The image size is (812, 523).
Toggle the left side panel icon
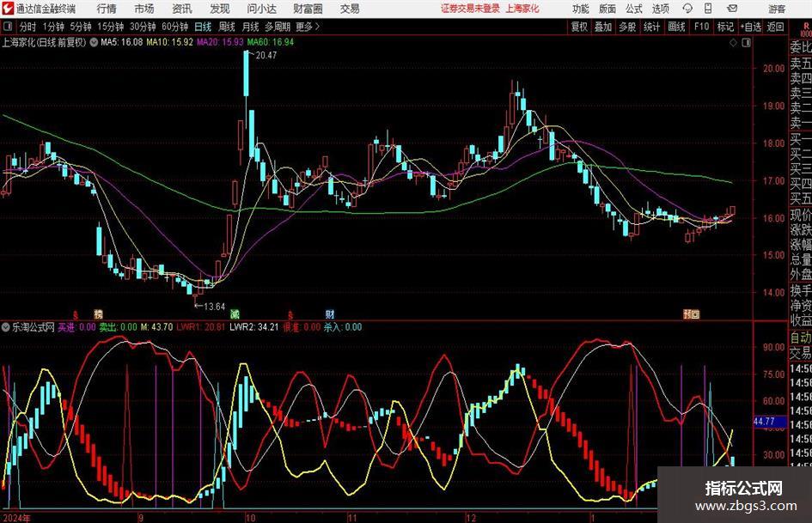click(7, 27)
